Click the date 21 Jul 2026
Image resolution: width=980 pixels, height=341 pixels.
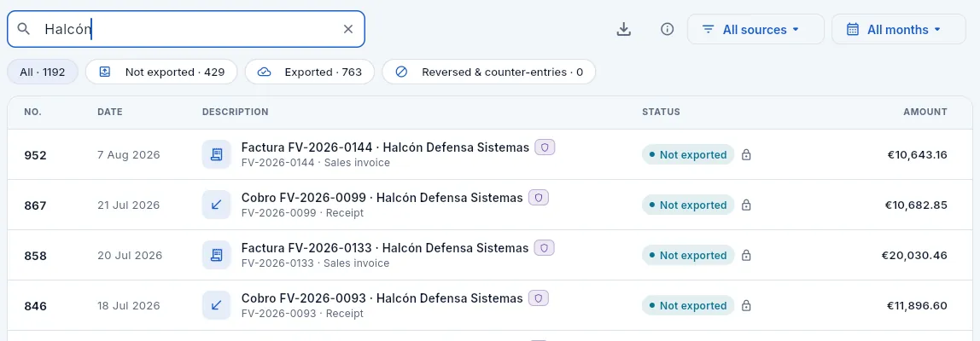click(129, 205)
